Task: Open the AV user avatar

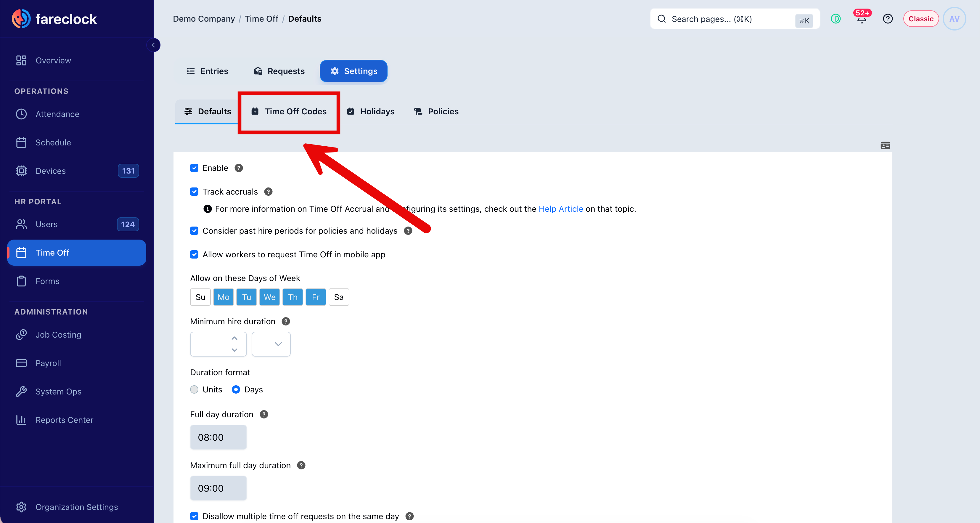Action: (x=954, y=19)
